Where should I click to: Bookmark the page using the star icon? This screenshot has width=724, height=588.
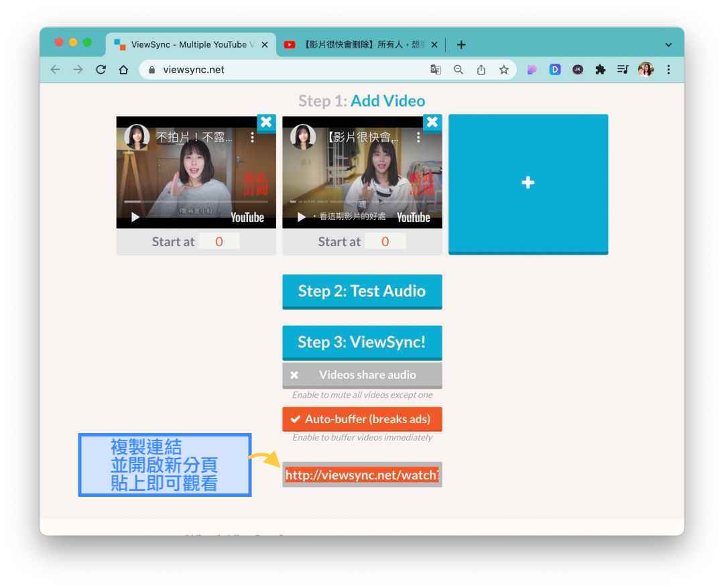point(503,69)
